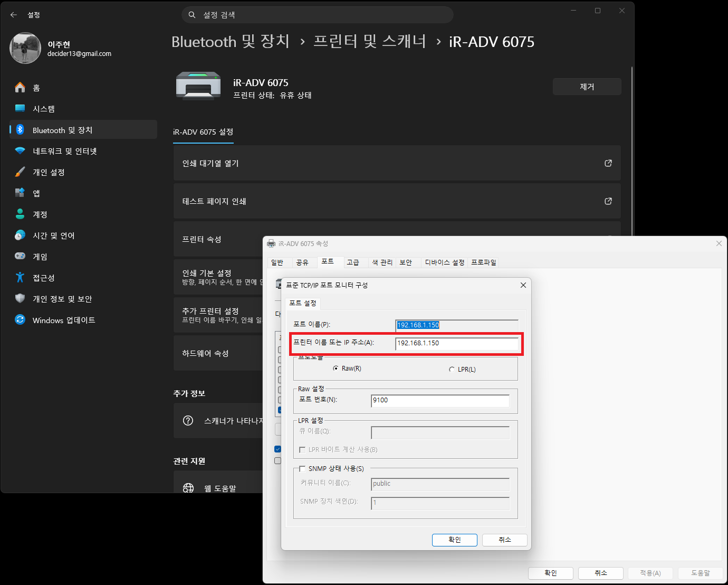Viewport: 728px width, 585px height.
Task: Switch to the 보안 tab
Action: coord(406,262)
